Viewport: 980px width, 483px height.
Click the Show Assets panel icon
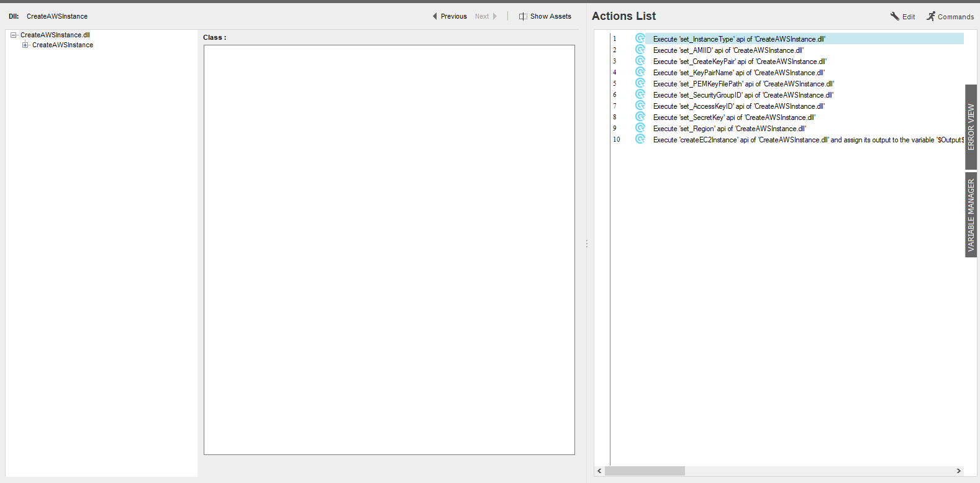coord(523,16)
